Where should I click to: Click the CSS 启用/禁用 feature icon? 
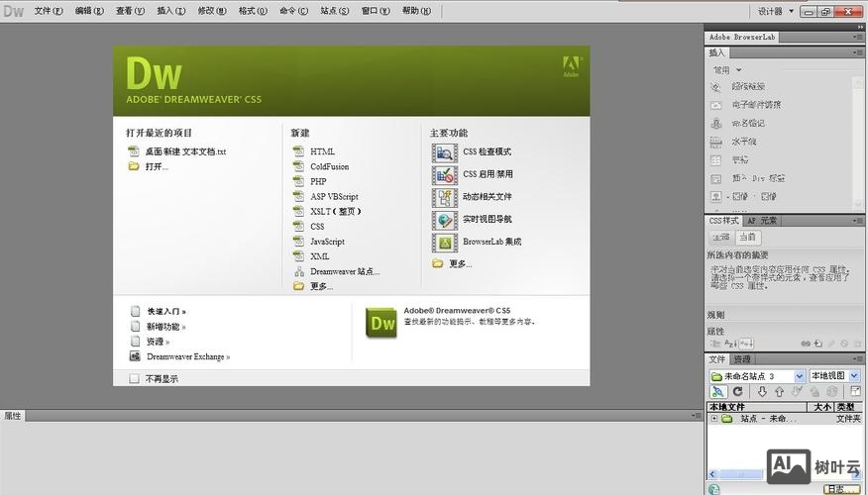445,175
